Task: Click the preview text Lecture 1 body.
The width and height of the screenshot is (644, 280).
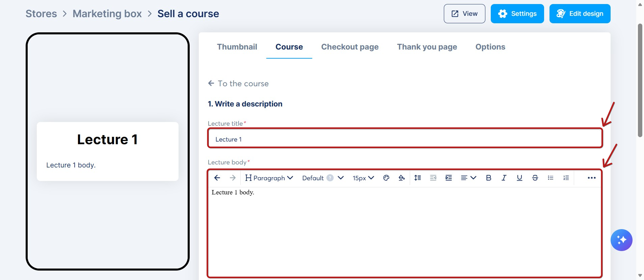Action: [71, 165]
